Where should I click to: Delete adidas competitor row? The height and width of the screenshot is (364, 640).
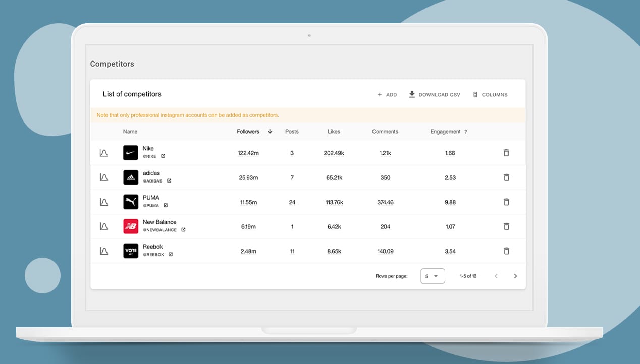pos(506,177)
